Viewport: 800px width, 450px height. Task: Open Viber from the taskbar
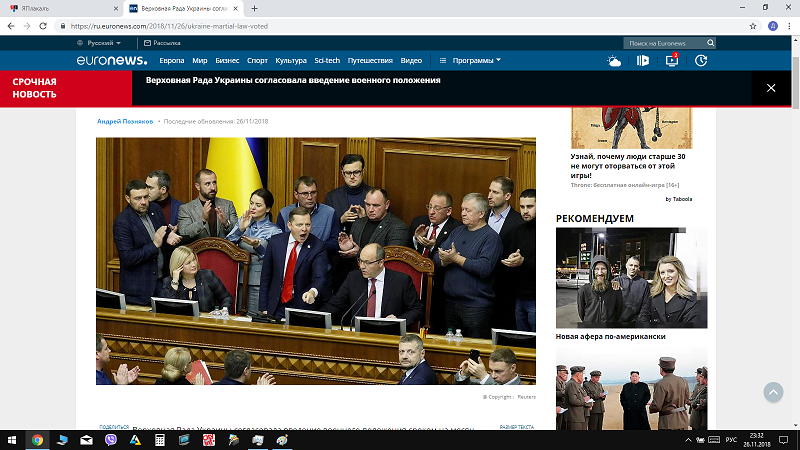tap(111, 440)
